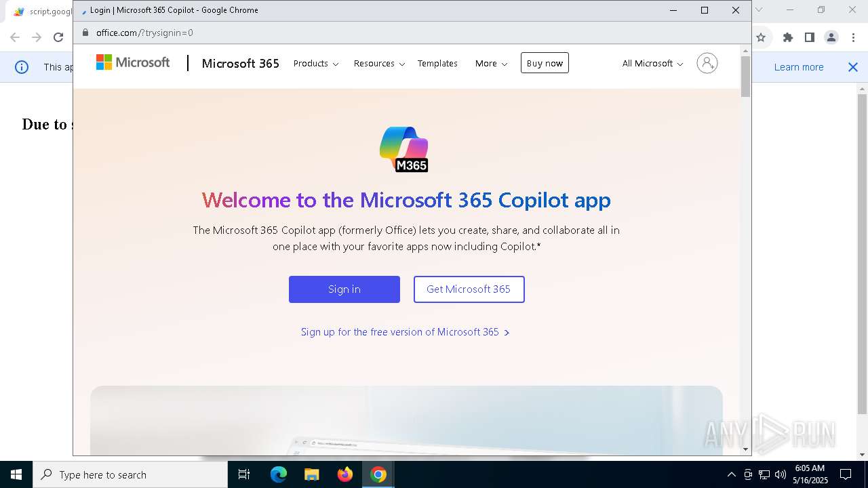Maximize the Login popup window
This screenshot has width=868, height=488.
[705, 10]
